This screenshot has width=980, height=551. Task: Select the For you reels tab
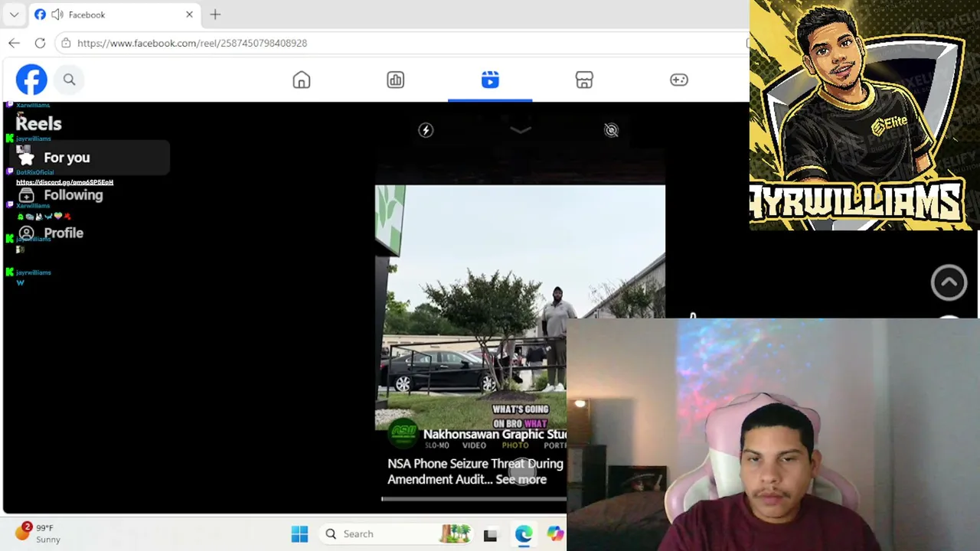(89, 158)
